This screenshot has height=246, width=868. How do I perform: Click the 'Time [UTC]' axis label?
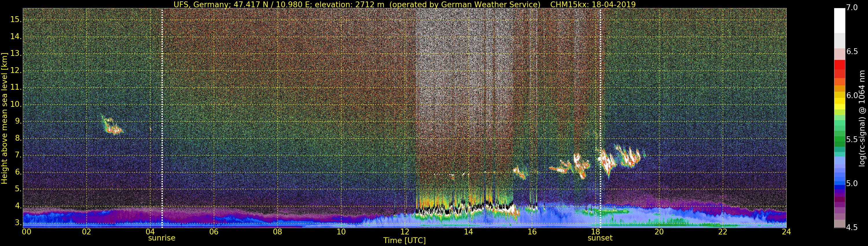(404, 241)
